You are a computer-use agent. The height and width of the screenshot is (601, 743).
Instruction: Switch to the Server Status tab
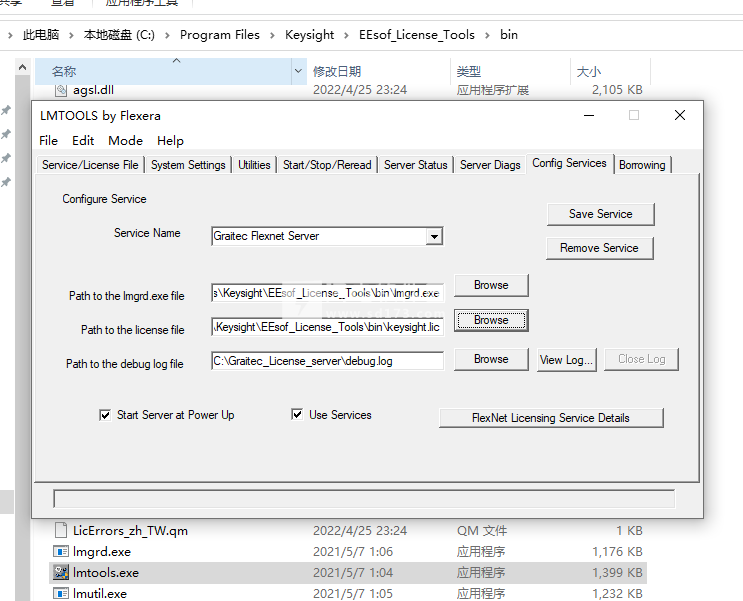(x=416, y=165)
